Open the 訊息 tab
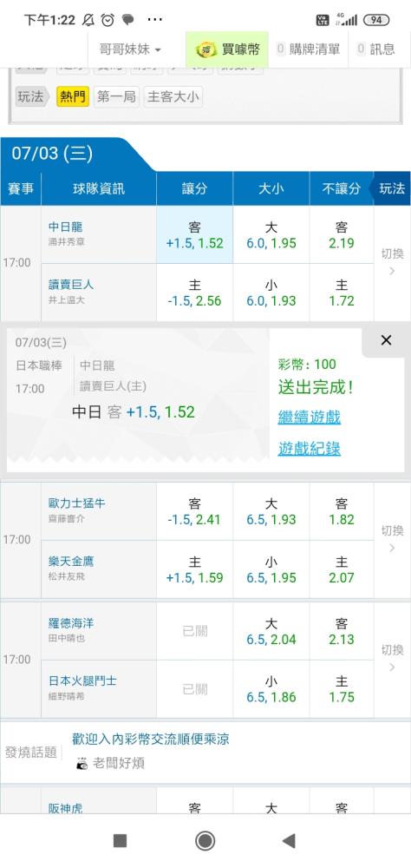 (376, 49)
